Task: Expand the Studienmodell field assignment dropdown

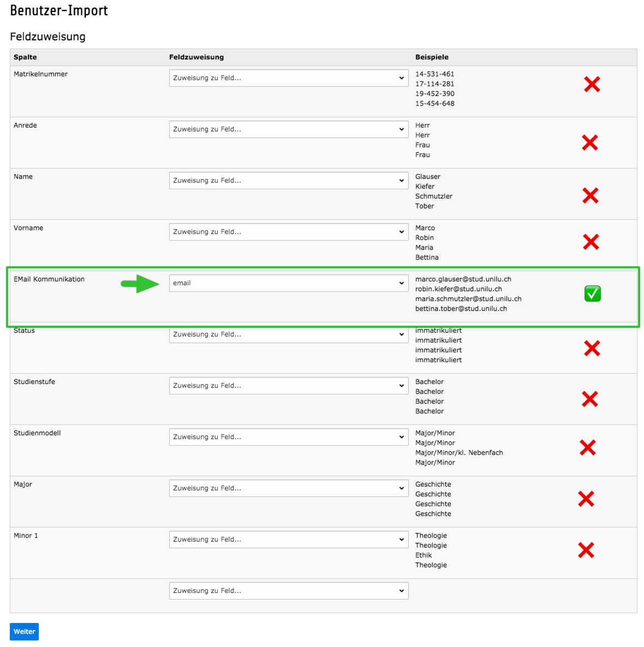Action: point(289,437)
